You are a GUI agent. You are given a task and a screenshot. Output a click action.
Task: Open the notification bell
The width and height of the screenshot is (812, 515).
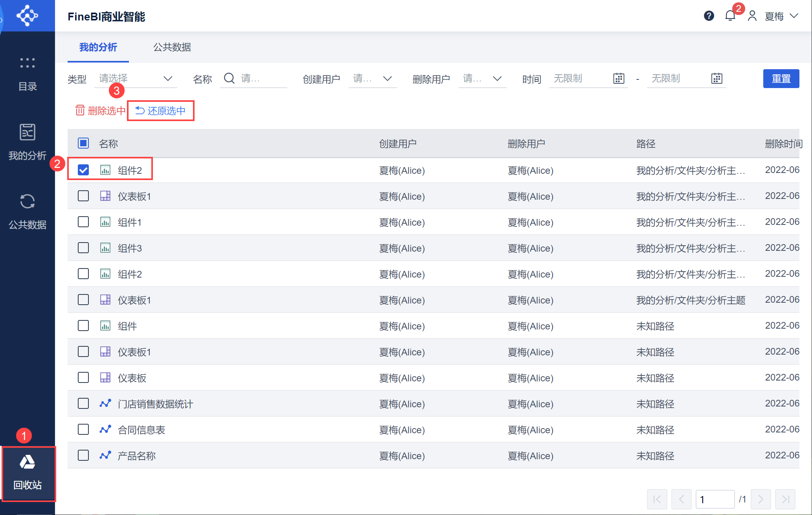pyautogui.click(x=730, y=16)
